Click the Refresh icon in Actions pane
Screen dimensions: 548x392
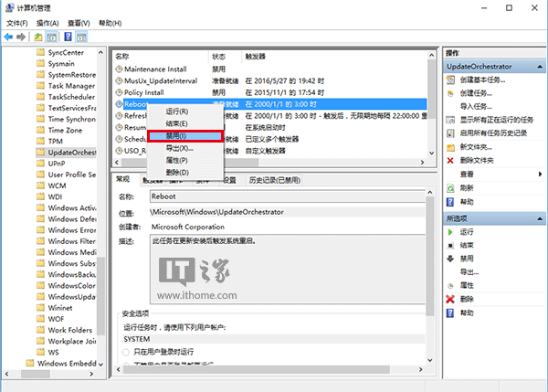pyautogui.click(x=450, y=187)
